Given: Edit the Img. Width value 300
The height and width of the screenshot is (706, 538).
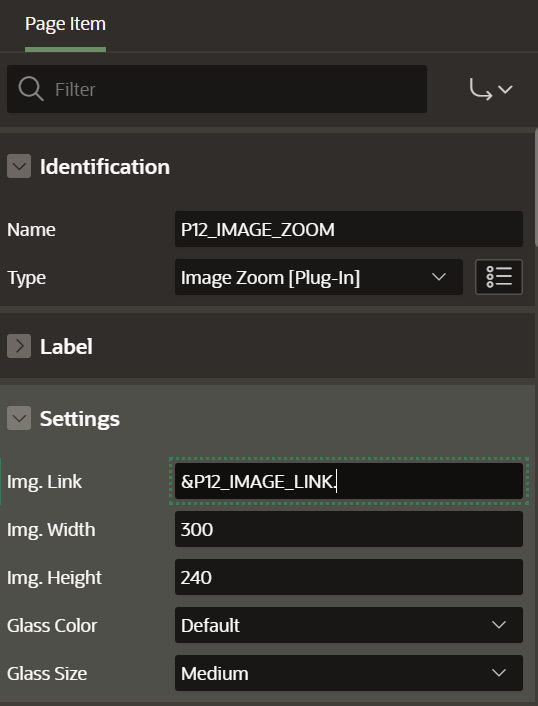Looking at the screenshot, I should (x=348, y=529).
